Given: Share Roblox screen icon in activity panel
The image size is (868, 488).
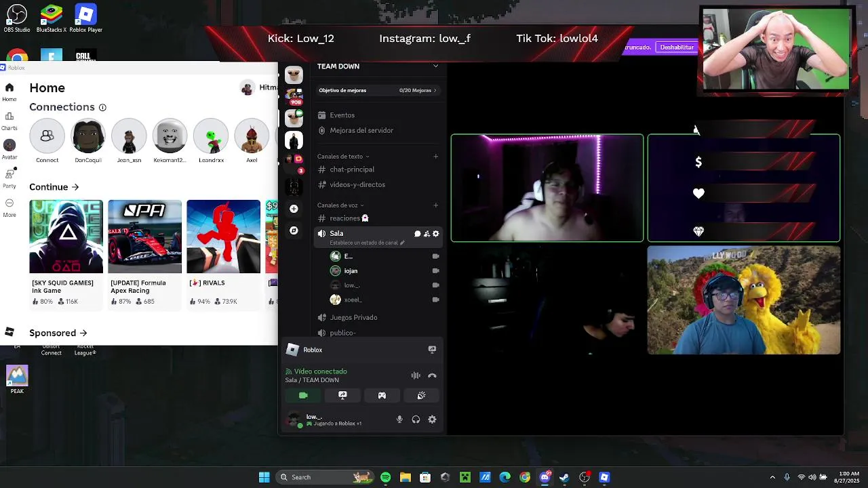Looking at the screenshot, I should tap(432, 350).
